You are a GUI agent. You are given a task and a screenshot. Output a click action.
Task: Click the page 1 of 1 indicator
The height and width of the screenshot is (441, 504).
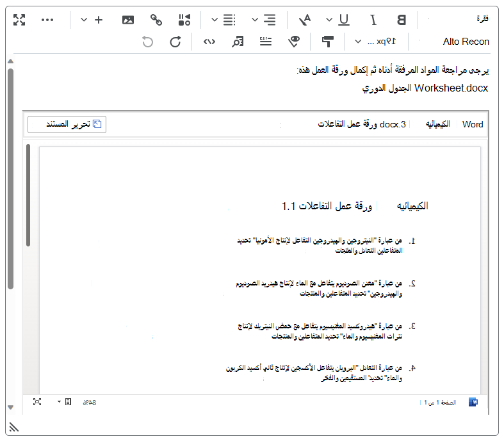click(x=440, y=403)
